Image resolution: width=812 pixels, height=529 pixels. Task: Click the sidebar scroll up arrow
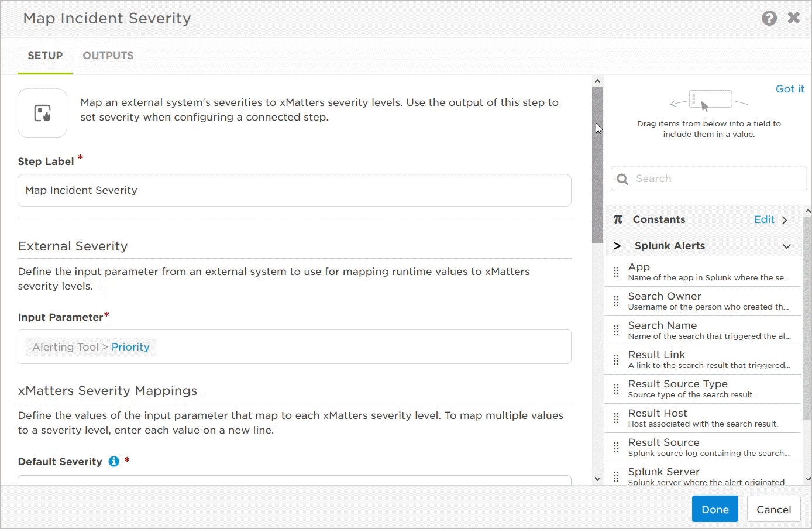tap(807, 211)
